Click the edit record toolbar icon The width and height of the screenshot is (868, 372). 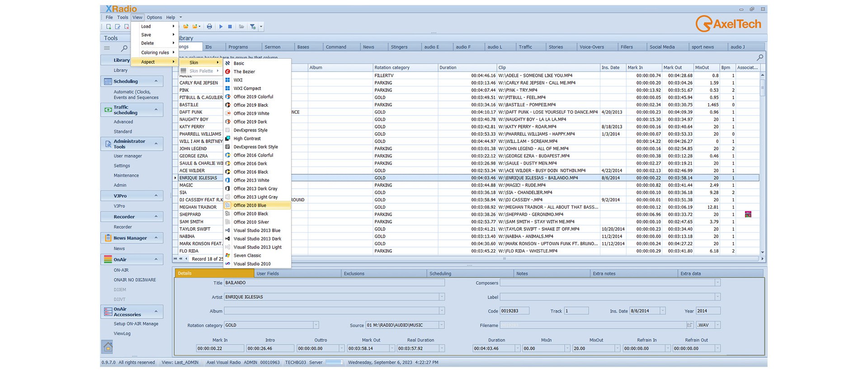[118, 27]
